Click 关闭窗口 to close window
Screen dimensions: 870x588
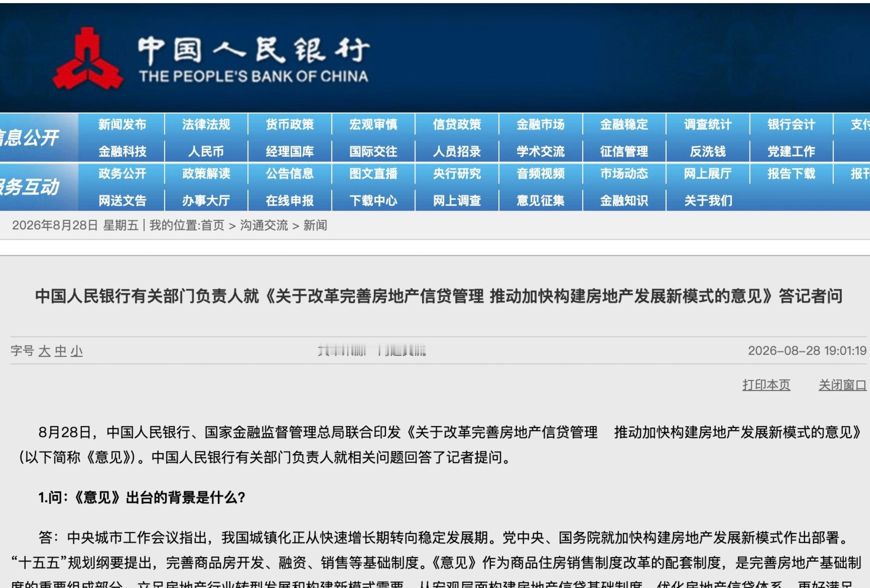(842, 385)
